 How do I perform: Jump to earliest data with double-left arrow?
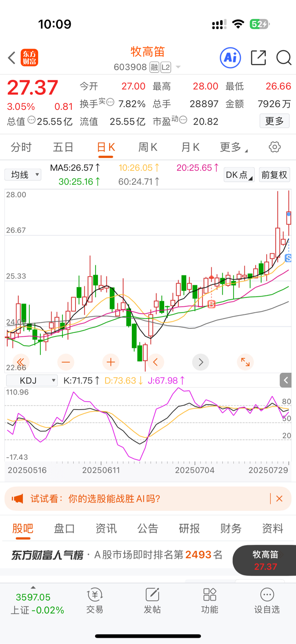click(20, 362)
